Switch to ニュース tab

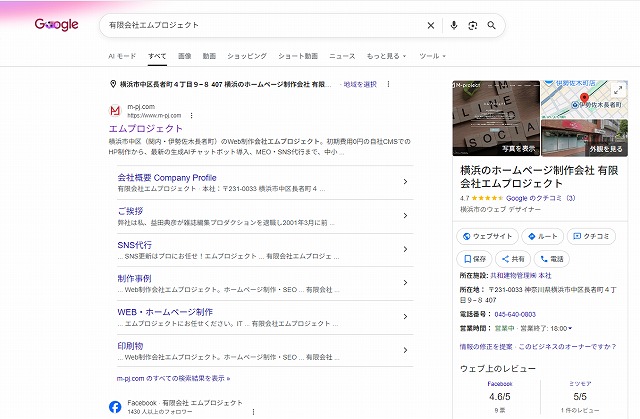coord(342,56)
